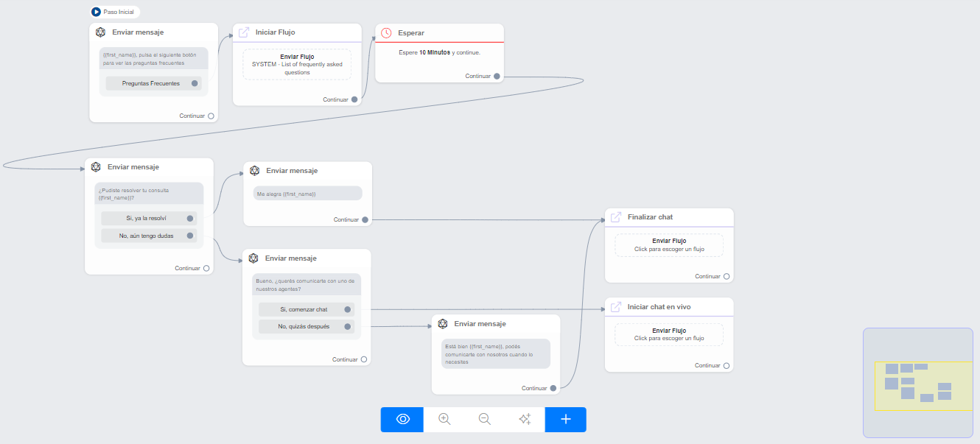Click the Paso Inicial play icon
980x444 pixels.
(97, 12)
